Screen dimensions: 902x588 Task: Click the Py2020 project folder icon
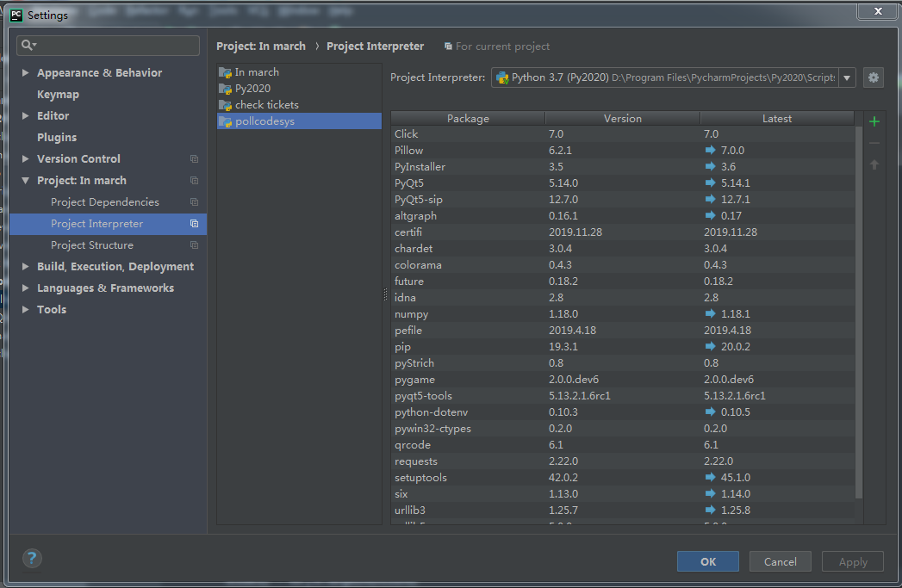click(225, 89)
